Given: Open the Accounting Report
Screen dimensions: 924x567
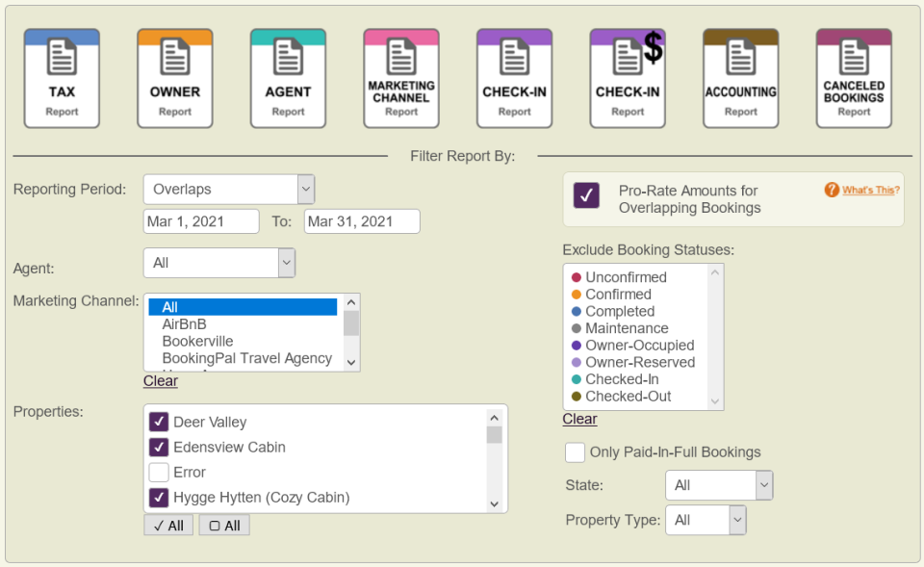Looking at the screenshot, I should coord(741,78).
